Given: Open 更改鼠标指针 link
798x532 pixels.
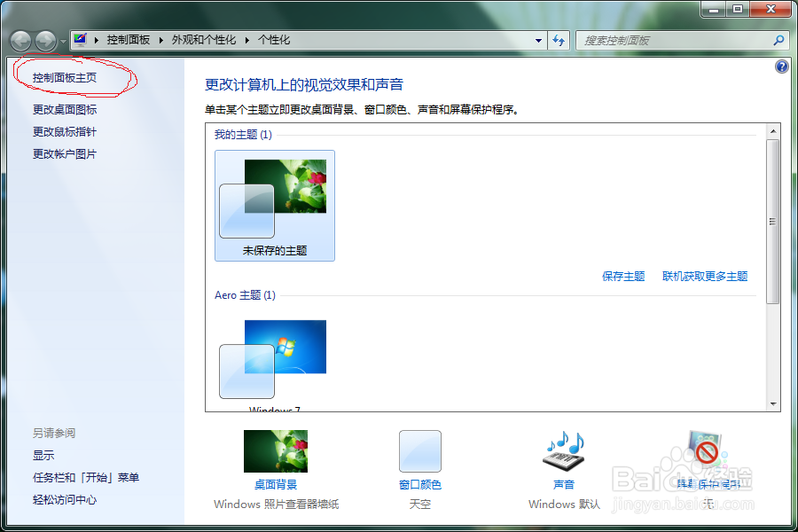Looking at the screenshot, I should pyautogui.click(x=65, y=132).
